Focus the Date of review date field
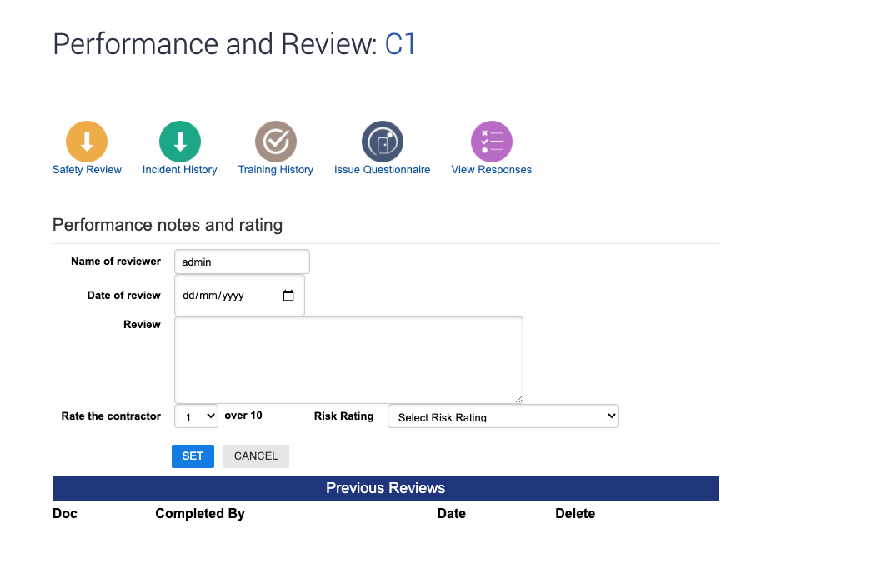Image resolution: width=891 pixels, height=588 pixels. coord(239,295)
